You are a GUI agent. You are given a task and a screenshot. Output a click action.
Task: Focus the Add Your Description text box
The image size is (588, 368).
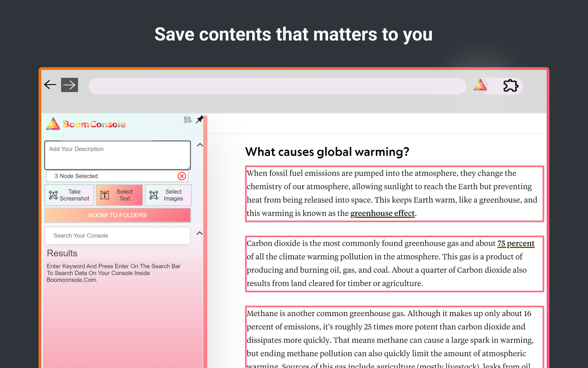(118, 155)
